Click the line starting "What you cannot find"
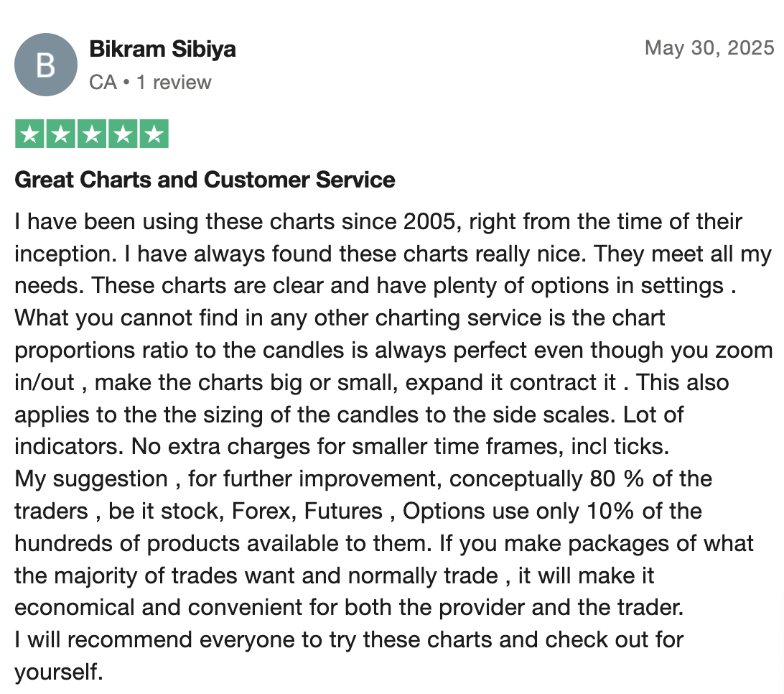This screenshot has width=784, height=694. [340, 318]
